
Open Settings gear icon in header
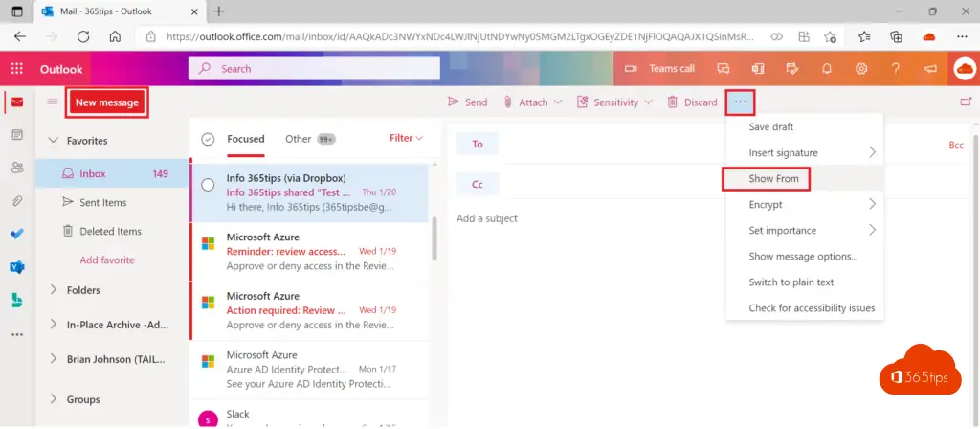click(861, 69)
